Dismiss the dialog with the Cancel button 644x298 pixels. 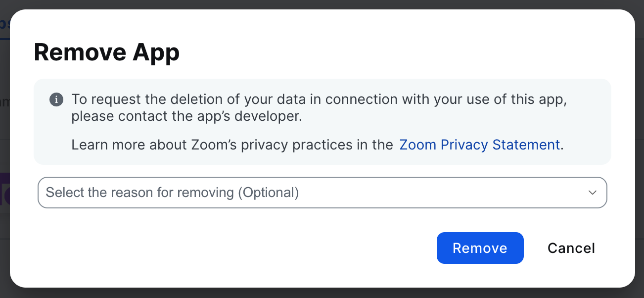tap(571, 248)
